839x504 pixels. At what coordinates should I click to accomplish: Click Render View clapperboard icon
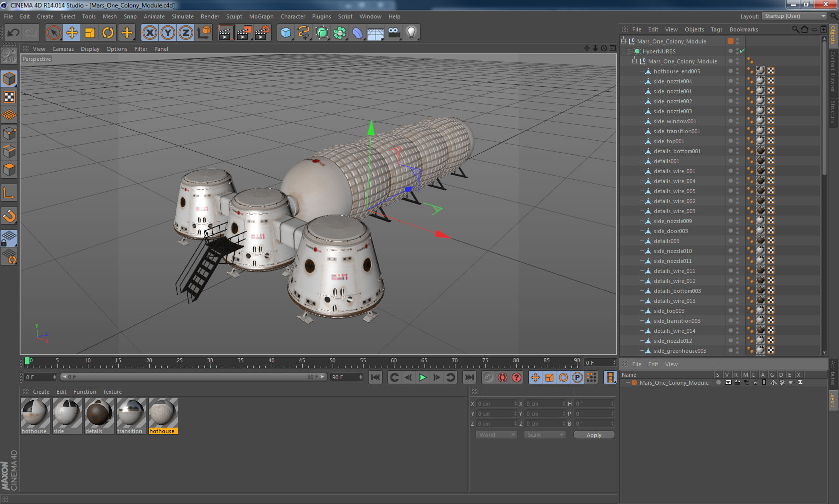(226, 33)
